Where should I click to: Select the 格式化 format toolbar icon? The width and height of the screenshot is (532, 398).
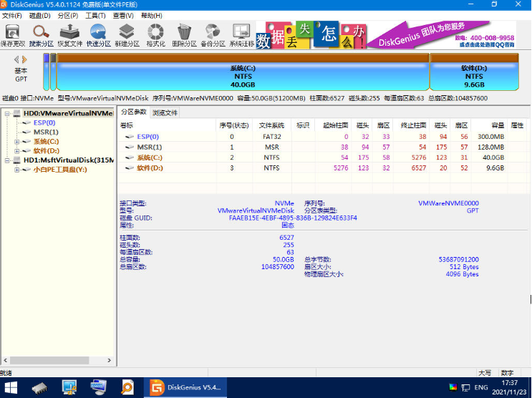[155, 35]
